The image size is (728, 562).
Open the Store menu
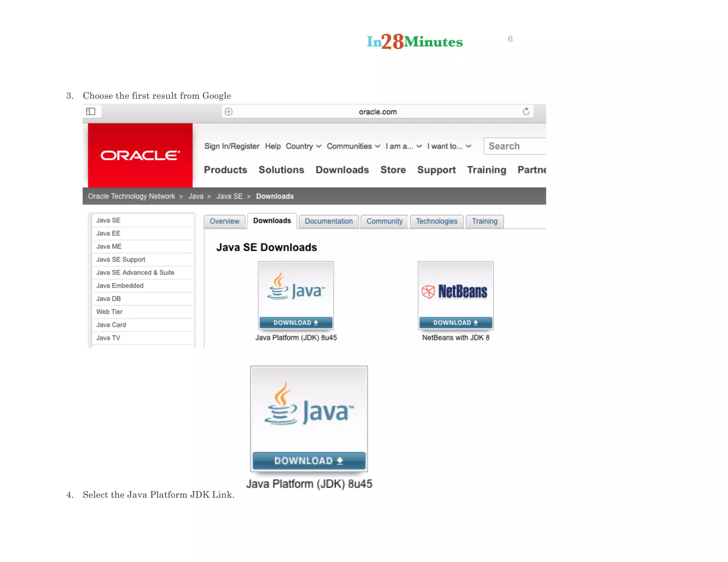393,170
